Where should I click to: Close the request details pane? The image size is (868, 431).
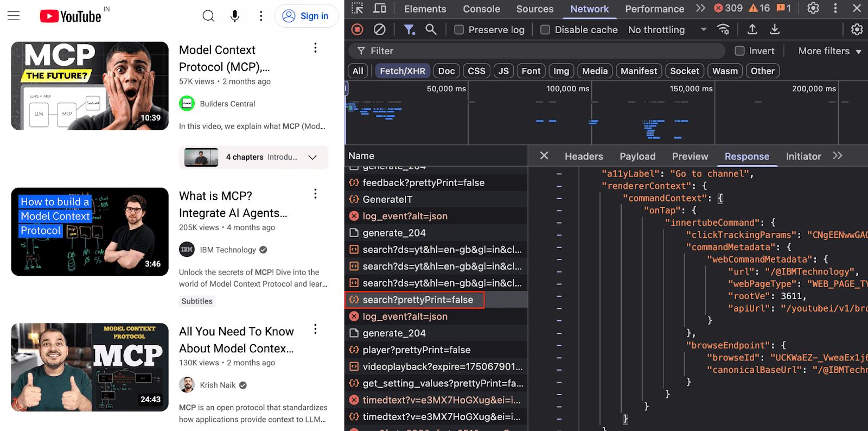[544, 156]
